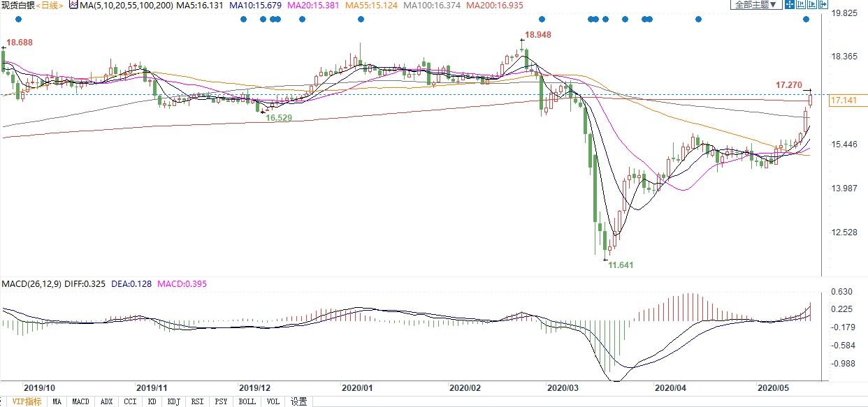This screenshot has width=868, height=407.
Task: Click the DIFF:0.325 value
Action: pyautogui.click(x=85, y=284)
